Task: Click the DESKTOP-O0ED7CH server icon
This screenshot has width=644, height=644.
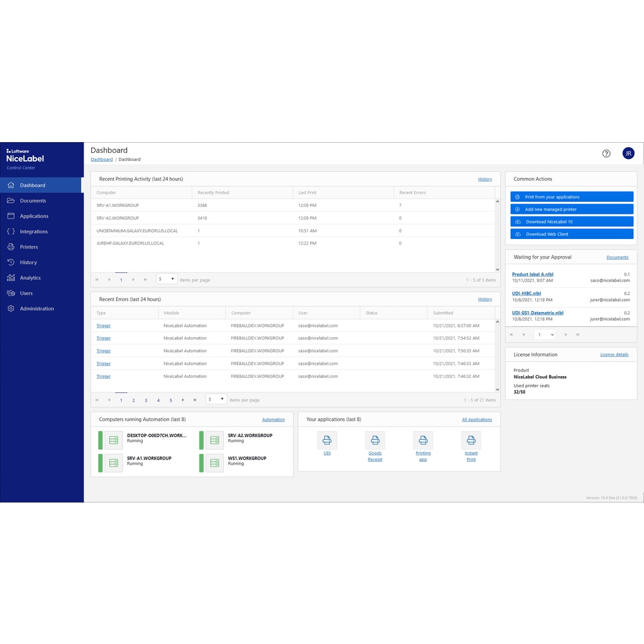Action: [x=114, y=440]
